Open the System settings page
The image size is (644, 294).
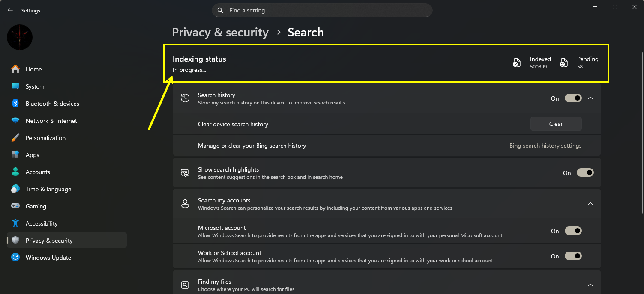35,86
